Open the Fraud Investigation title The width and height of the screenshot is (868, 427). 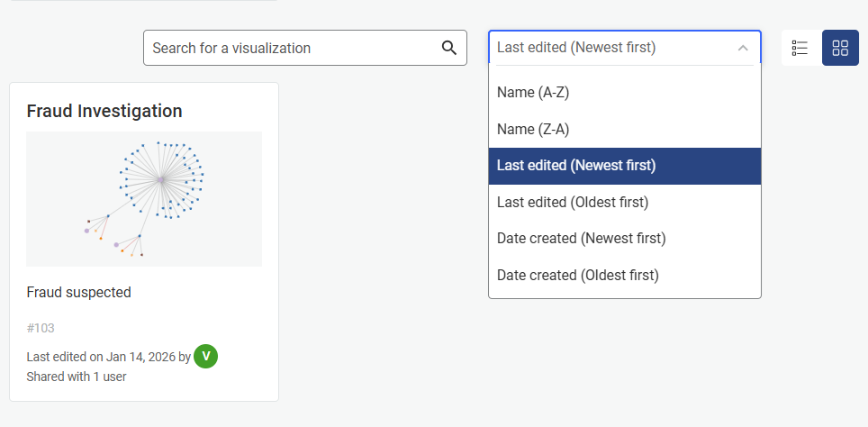(x=104, y=111)
